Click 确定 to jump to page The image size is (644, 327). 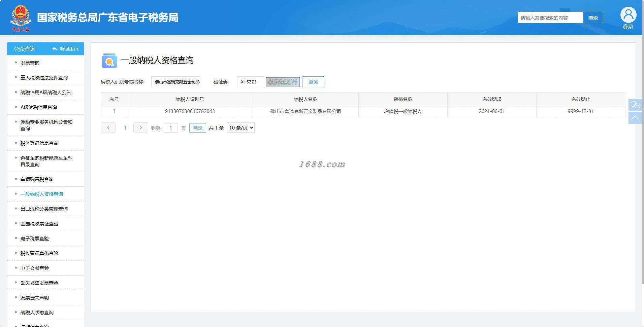(198, 128)
